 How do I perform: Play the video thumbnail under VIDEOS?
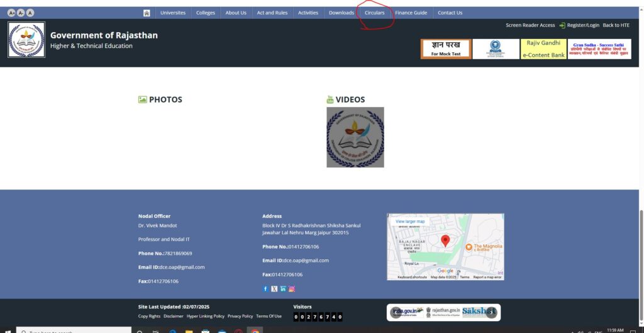tap(355, 137)
